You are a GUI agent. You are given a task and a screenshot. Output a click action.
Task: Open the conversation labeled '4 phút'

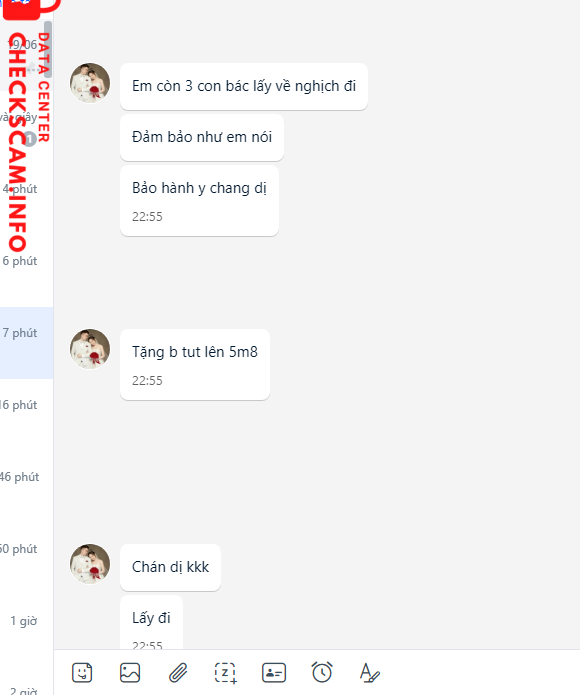27,199
